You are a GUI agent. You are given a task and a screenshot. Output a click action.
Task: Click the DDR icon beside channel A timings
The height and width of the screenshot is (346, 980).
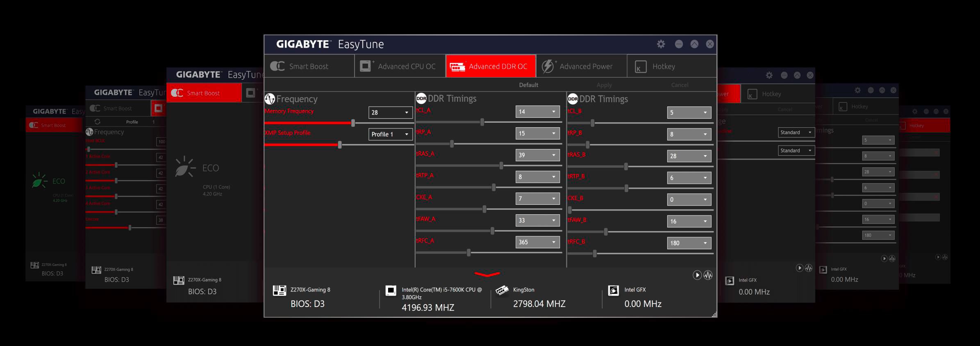pyautogui.click(x=421, y=99)
